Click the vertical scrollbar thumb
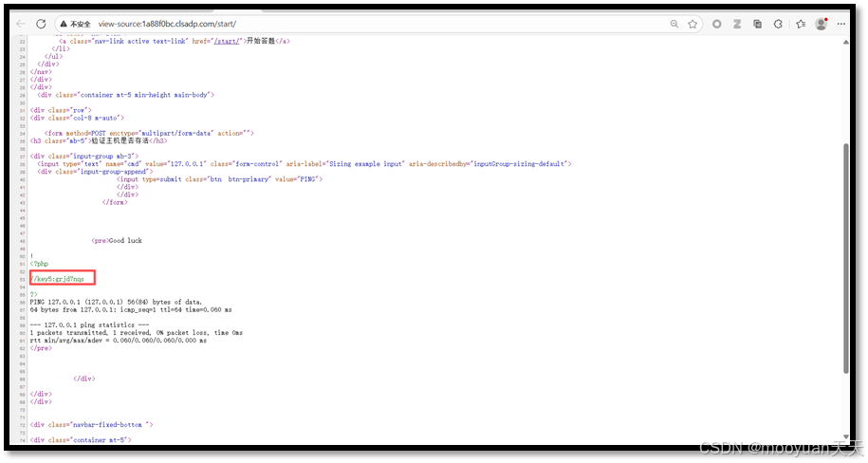 click(846, 258)
